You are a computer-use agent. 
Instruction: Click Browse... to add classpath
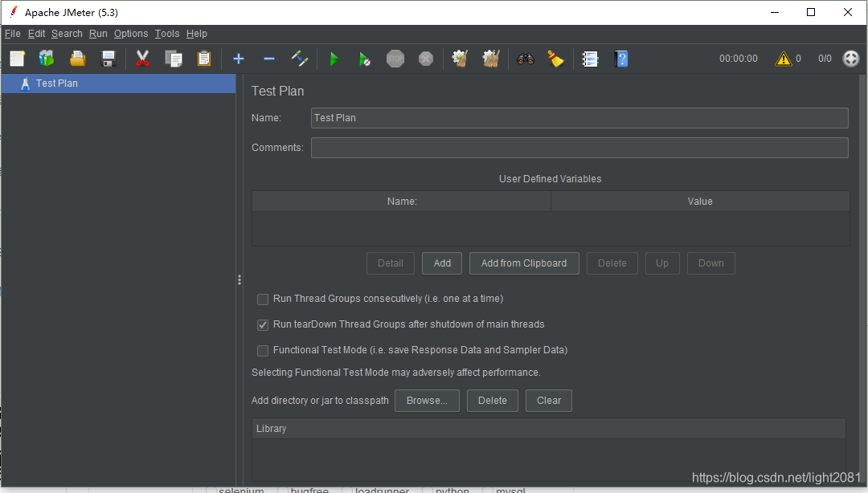pos(427,401)
